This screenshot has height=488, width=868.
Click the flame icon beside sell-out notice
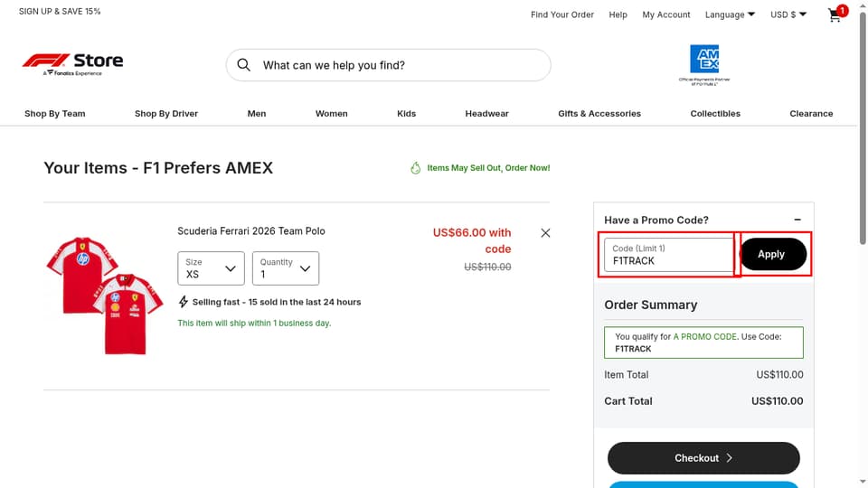(x=416, y=168)
